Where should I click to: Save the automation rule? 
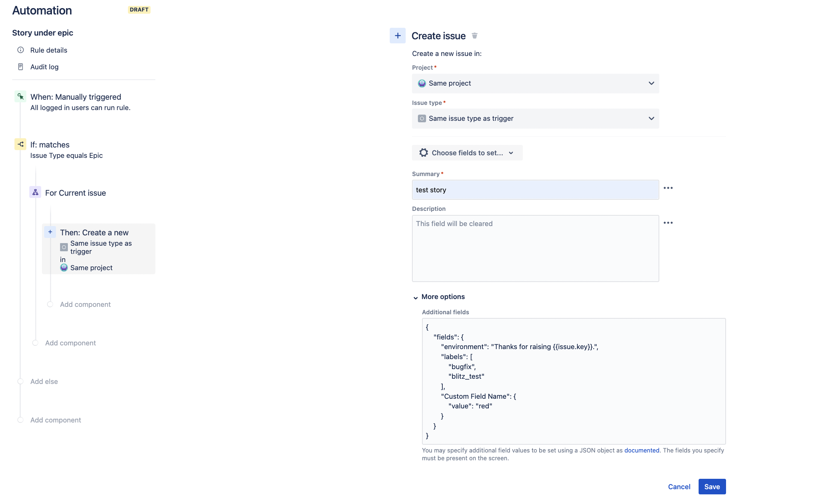tap(712, 486)
